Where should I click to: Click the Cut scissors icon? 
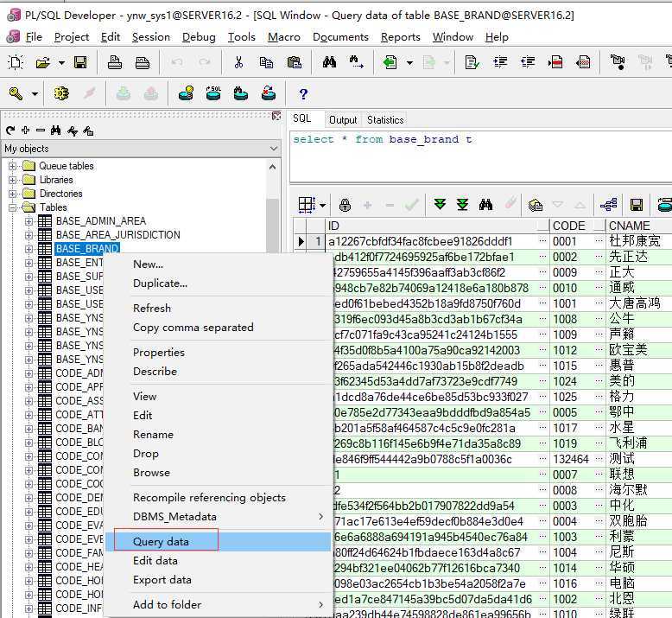(238, 62)
